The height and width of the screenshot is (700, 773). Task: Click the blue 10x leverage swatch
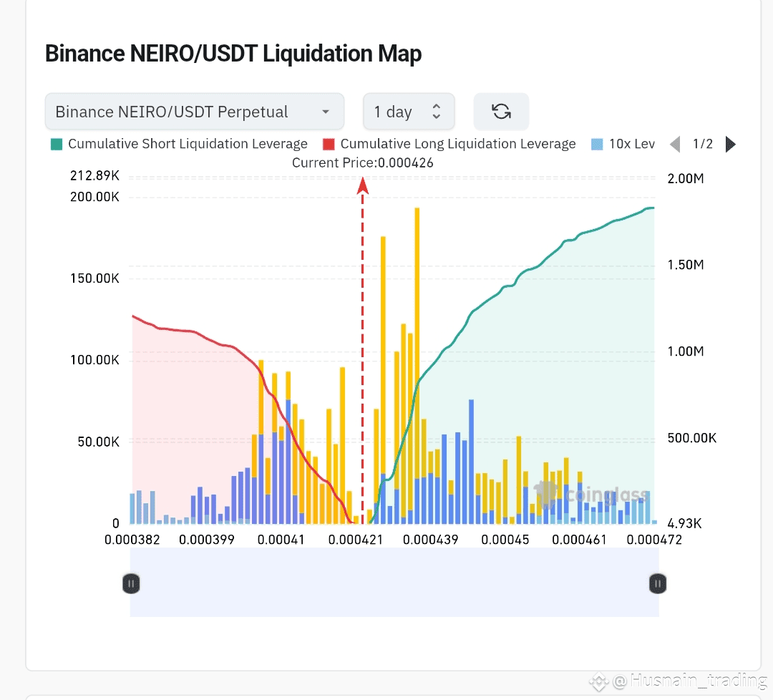[x=597, y=145]
